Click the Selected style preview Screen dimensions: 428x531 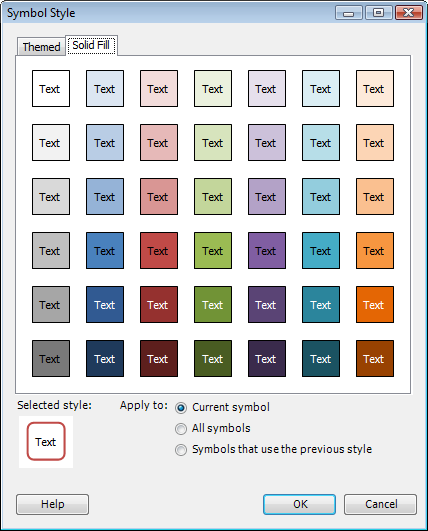tap(46, 442)
